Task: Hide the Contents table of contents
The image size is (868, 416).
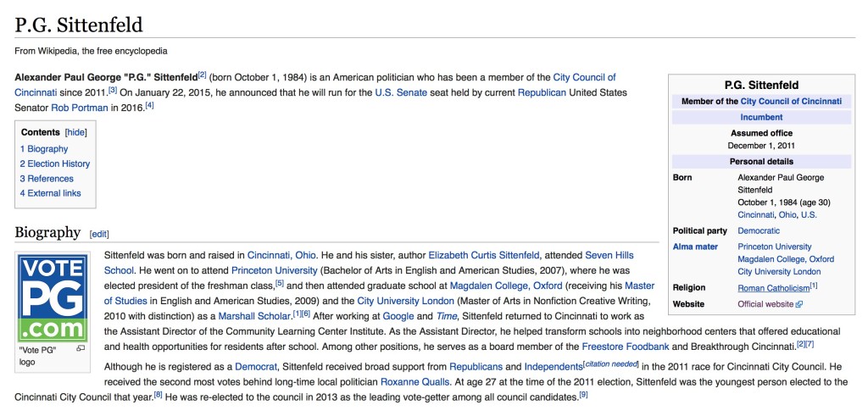Action: 75,132
